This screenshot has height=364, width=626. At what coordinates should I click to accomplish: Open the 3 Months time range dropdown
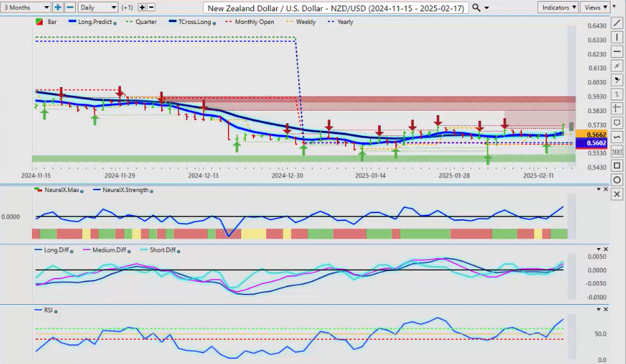point(26,7)
